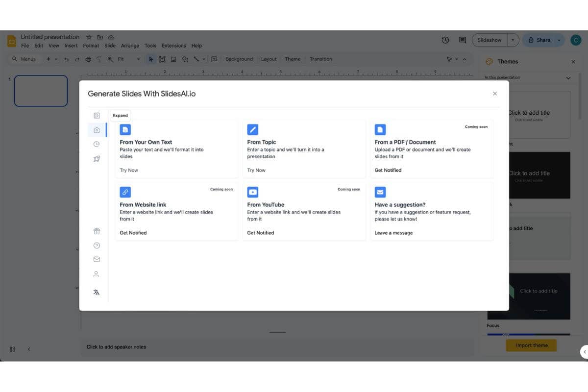Collapse the toolbar with the up chevron
588x392 pixels.
pos(465,59)
